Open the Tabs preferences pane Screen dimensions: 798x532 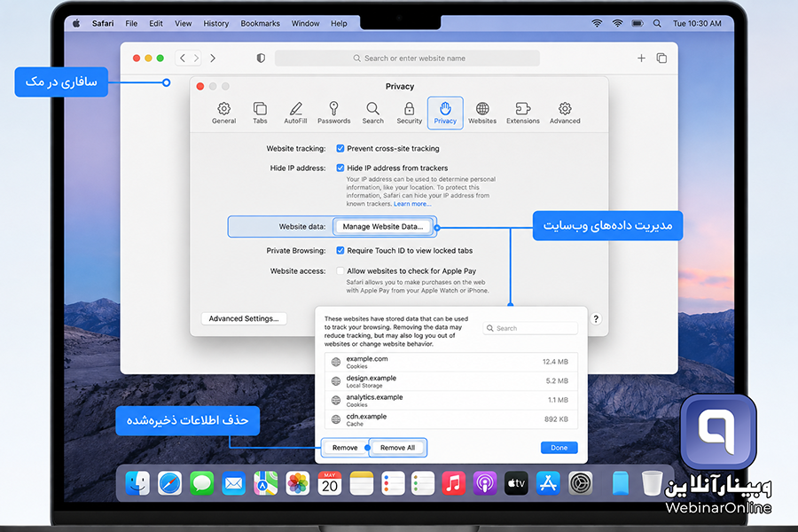260,113
